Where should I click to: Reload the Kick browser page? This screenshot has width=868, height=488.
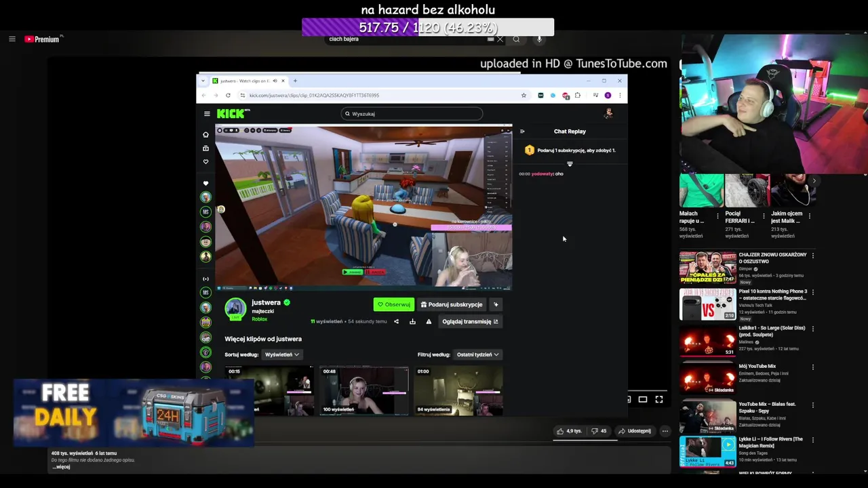click(228, 96)
